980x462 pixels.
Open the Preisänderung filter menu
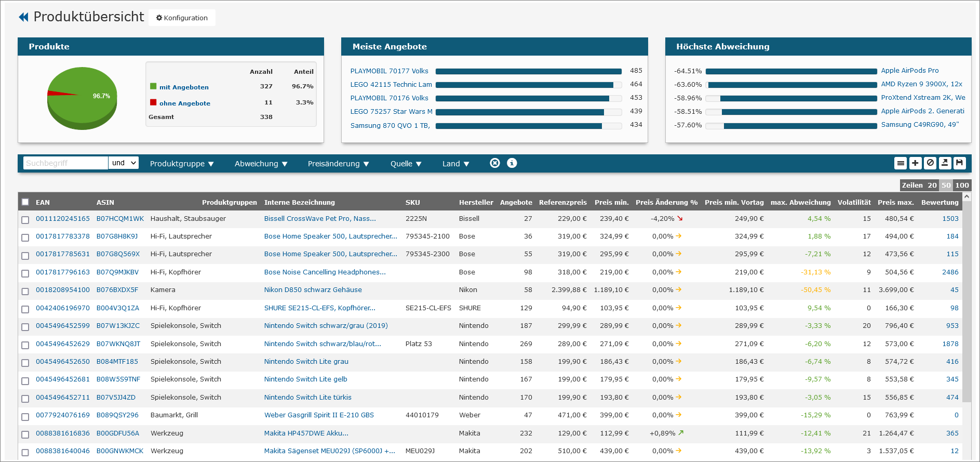point(338,164)
